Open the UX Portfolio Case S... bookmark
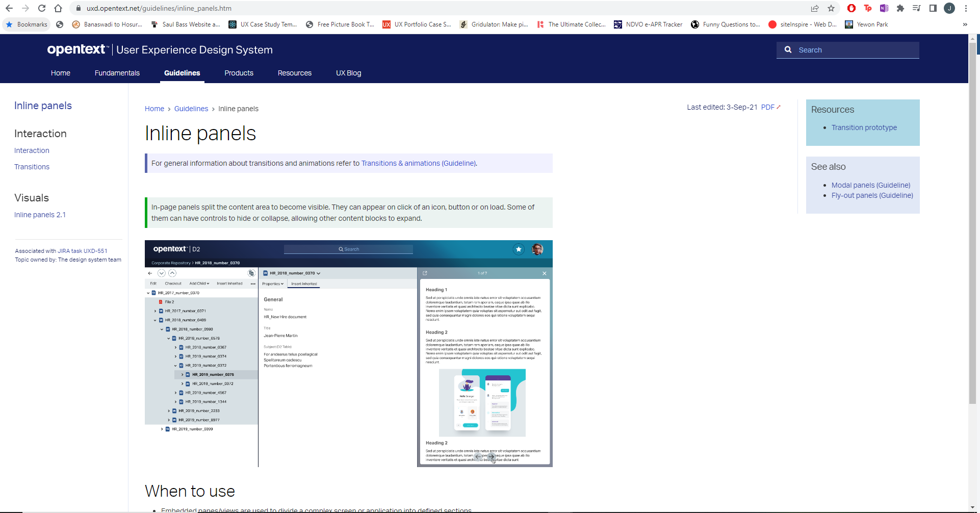The width and height of the screenshot is (980, 513). tap(417, 24)
